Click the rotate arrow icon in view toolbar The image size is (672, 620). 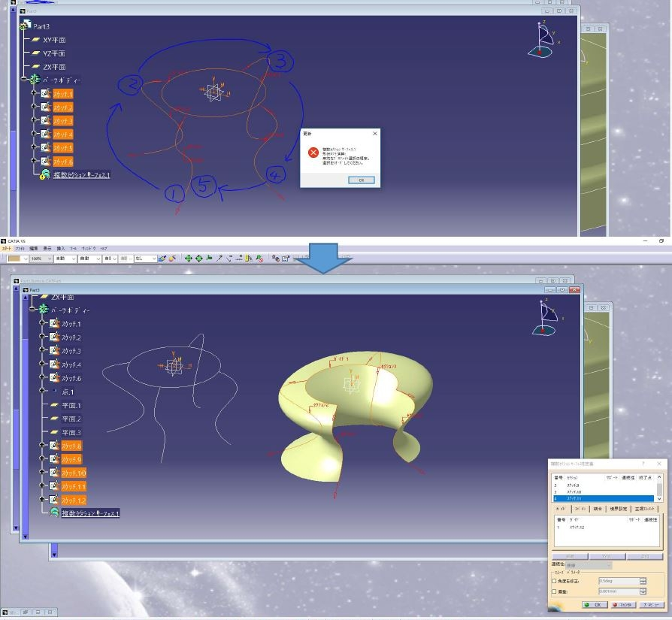[229, 259]
